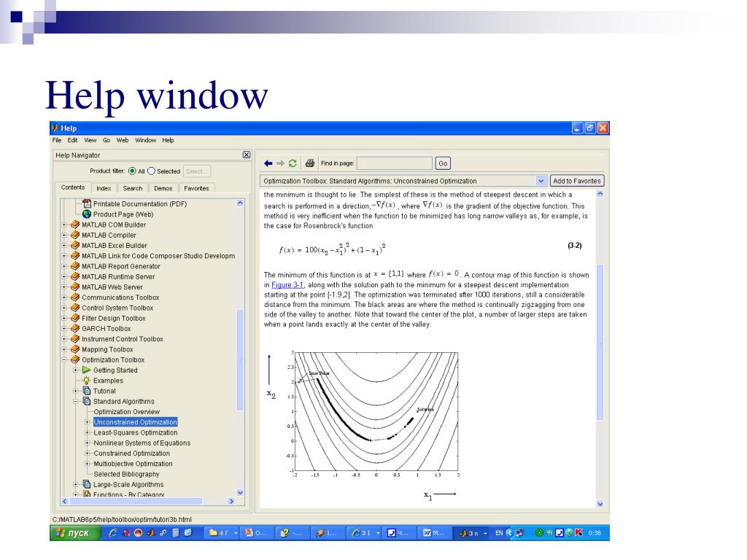The width and height of the screenshot is (747, 560).
Task: Select Optimization Overview in the tree
Action: [x=127, y=412]
